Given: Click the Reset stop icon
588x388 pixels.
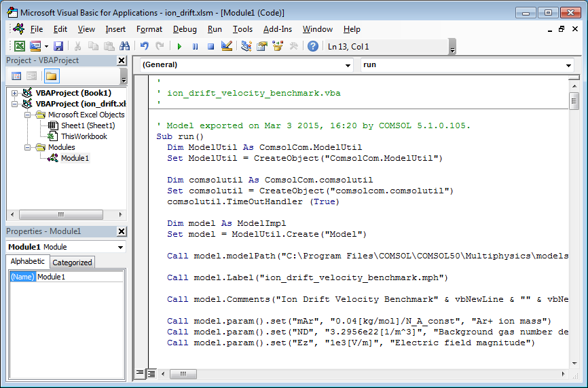Looking at the screenshot, I should 210,46.
